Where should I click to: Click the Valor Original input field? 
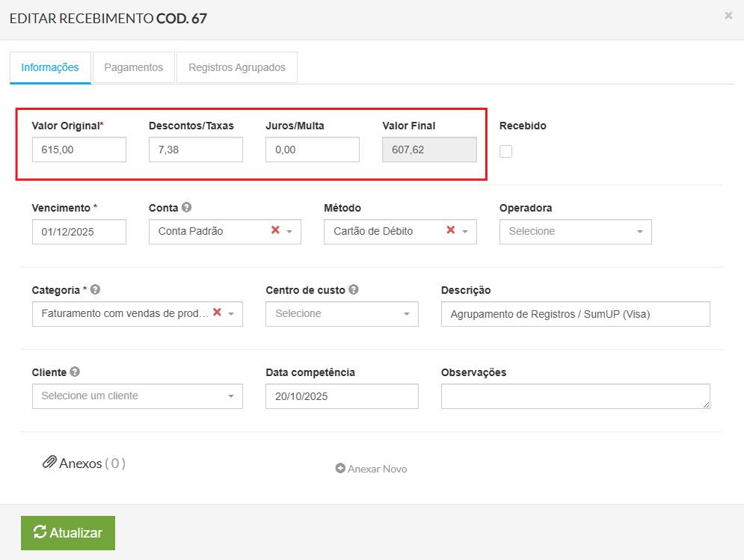[x=79, y=150]
